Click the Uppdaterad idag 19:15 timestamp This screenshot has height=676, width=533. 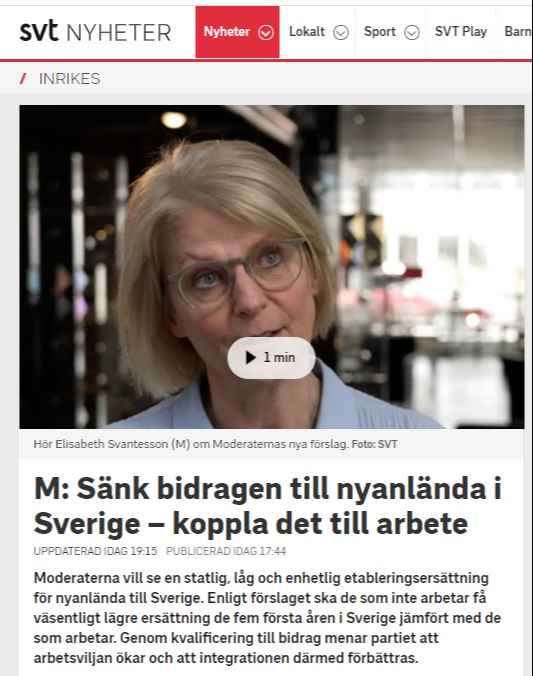(x=95, y=551)
